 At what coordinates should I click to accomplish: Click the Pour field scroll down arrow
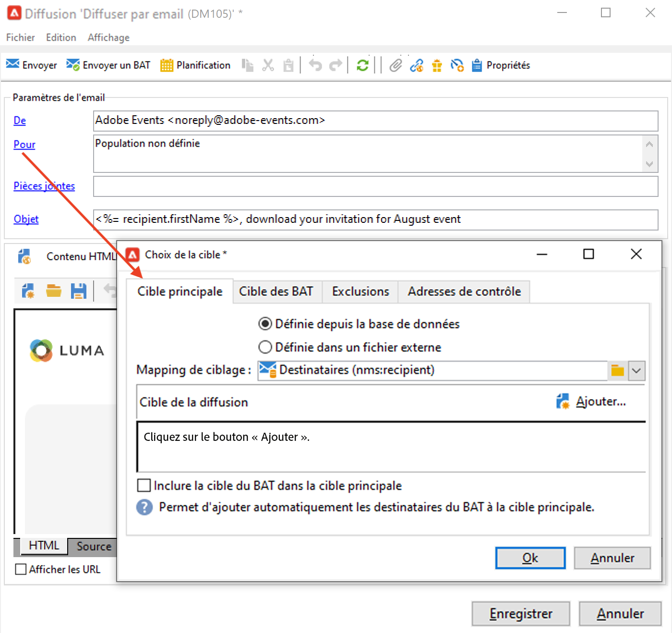click(x=649, y=164)
